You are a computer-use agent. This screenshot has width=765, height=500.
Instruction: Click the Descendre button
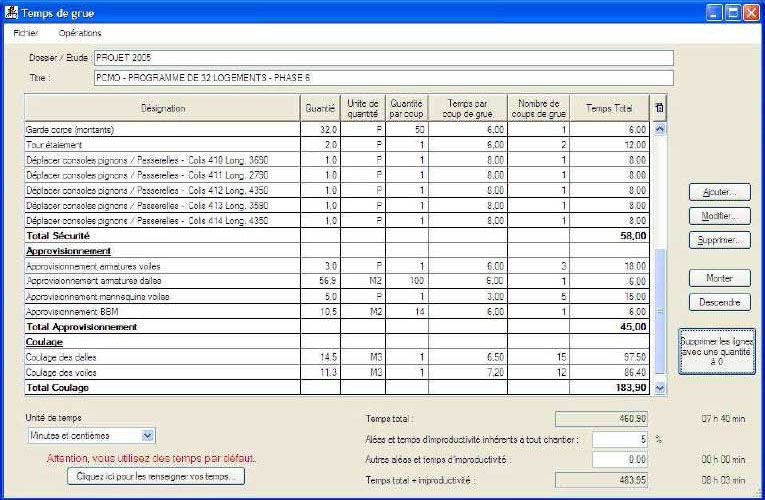point(720,302)
